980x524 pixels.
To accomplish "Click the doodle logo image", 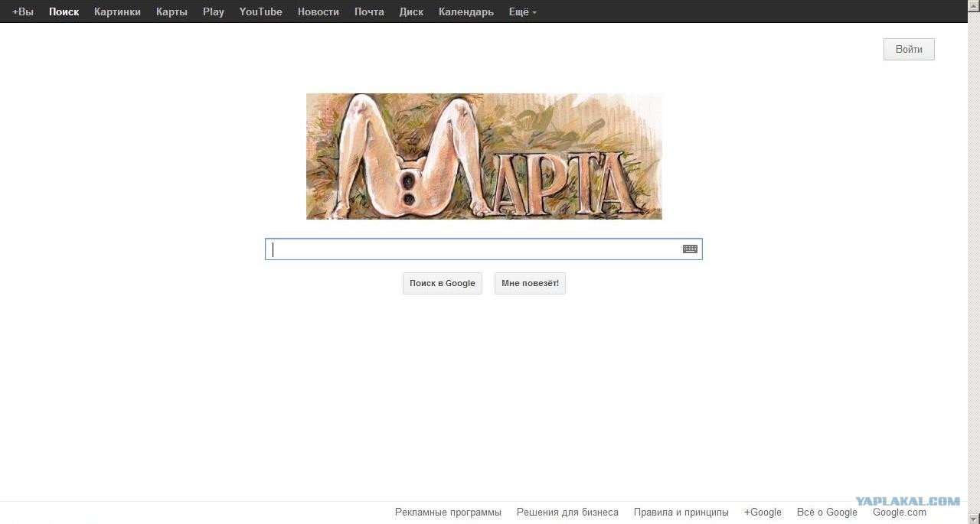I will pos(484,156).
